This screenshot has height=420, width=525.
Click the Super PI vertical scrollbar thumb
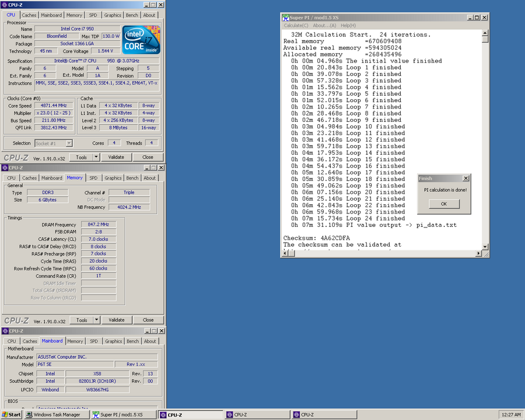[x=485, y=39]
